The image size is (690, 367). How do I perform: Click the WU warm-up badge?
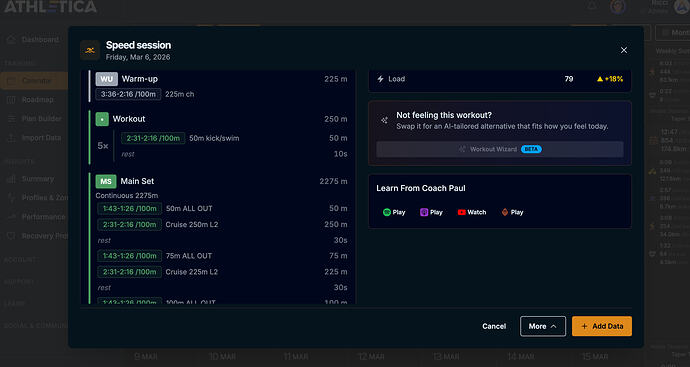[x=107, y=79]
